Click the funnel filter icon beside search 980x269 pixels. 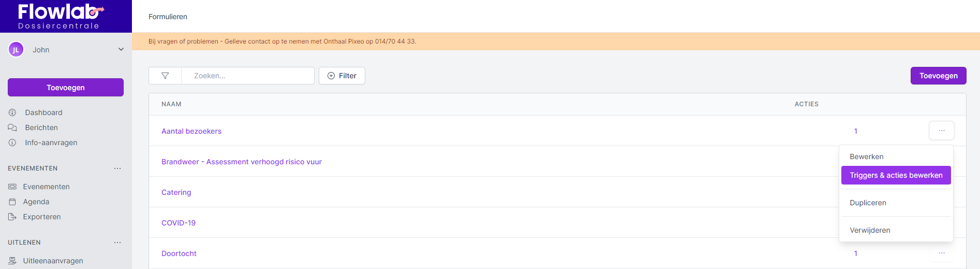point(165,76)
